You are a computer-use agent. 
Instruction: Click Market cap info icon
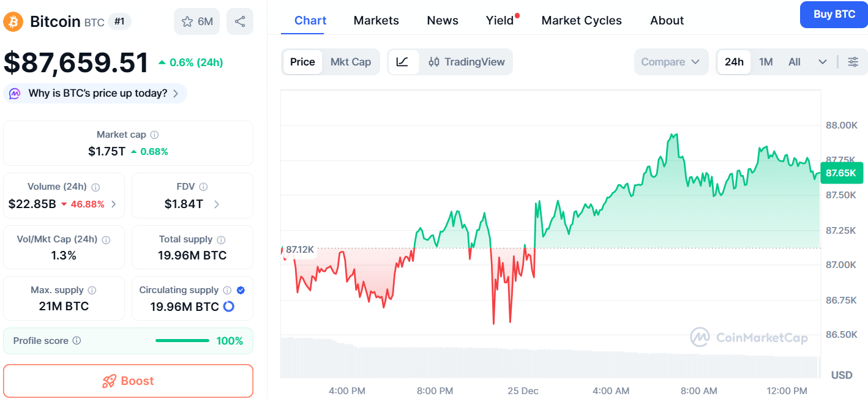click(x=155, y=135)
